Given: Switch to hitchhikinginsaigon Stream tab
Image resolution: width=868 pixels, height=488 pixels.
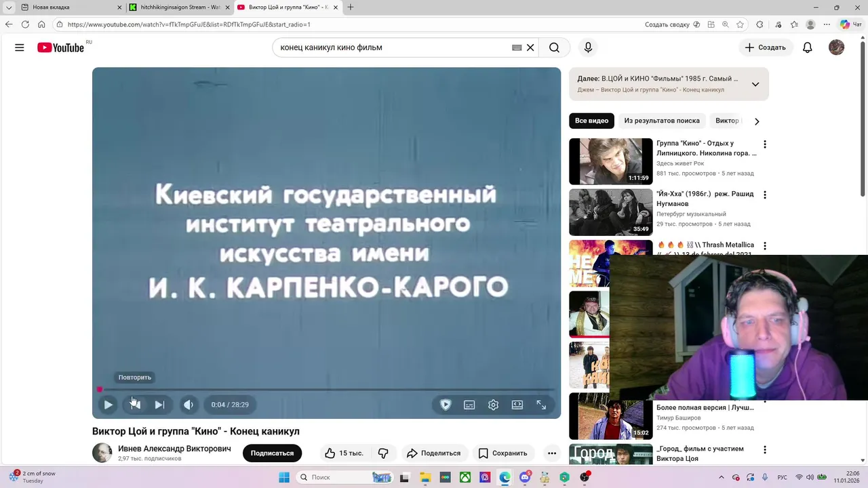Looking at the screenshot, I should 180,7.
